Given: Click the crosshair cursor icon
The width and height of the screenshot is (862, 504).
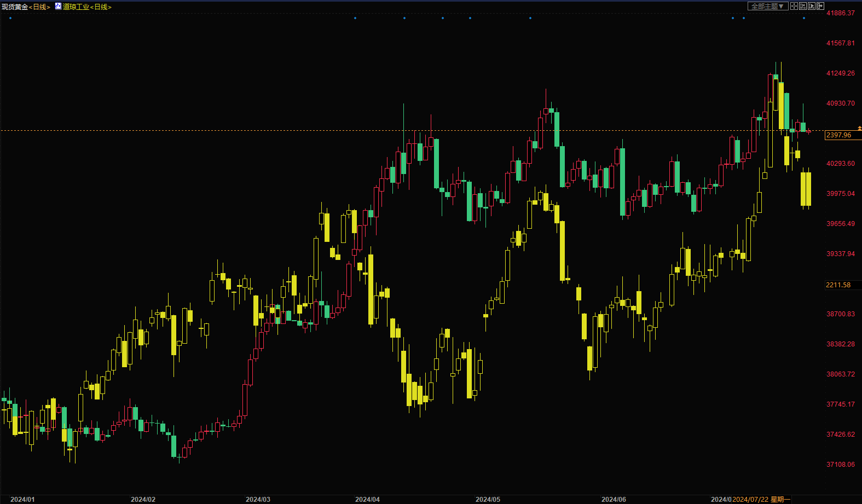Looking at the screenshot, I should click(794, 6).
